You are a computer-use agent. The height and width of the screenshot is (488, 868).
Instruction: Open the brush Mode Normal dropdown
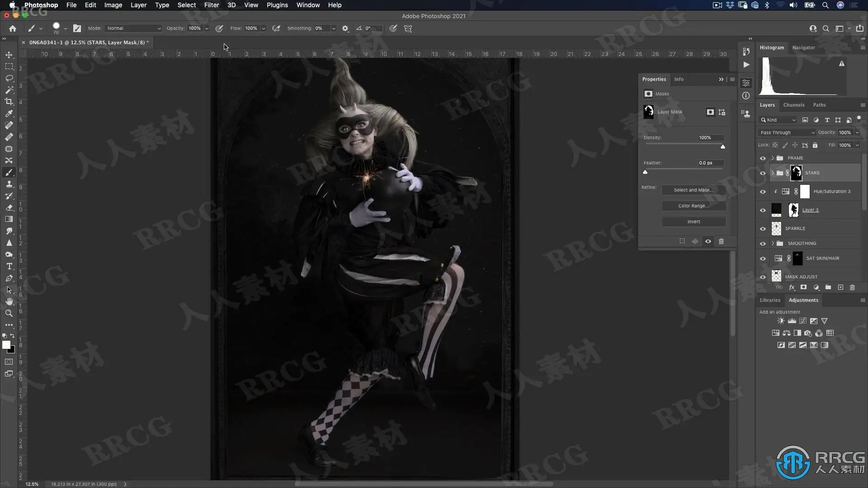pyautogui.click(x=133, y=28)
